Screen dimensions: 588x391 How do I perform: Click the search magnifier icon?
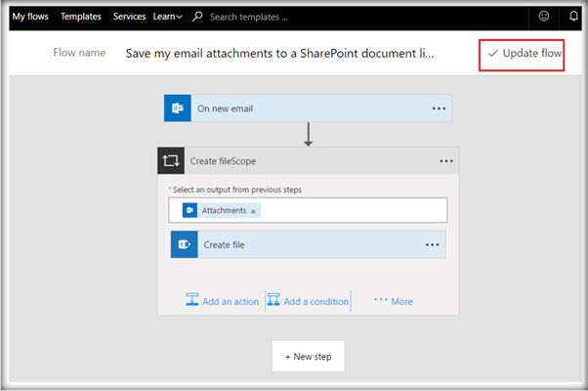(x=197, y=17)
